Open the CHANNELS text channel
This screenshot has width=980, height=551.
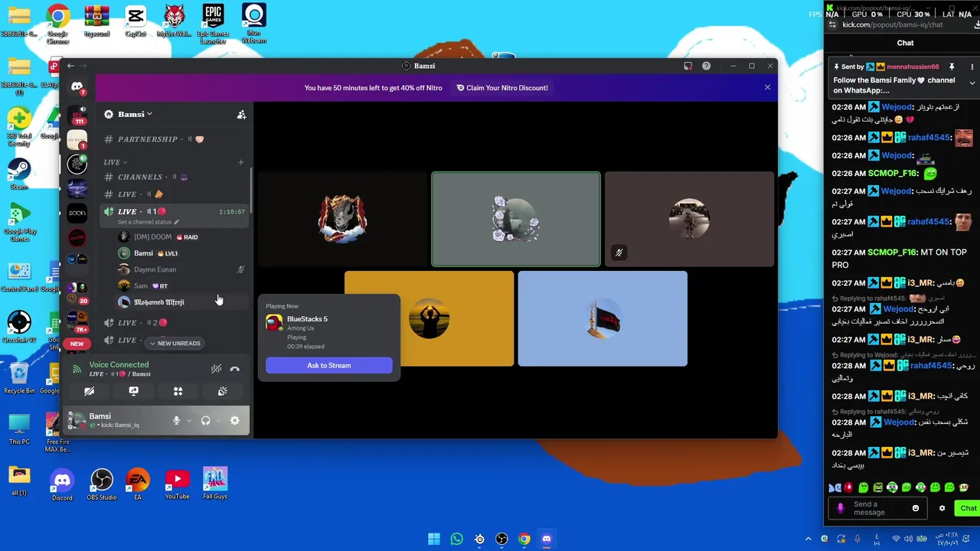[x=175, y=177]
